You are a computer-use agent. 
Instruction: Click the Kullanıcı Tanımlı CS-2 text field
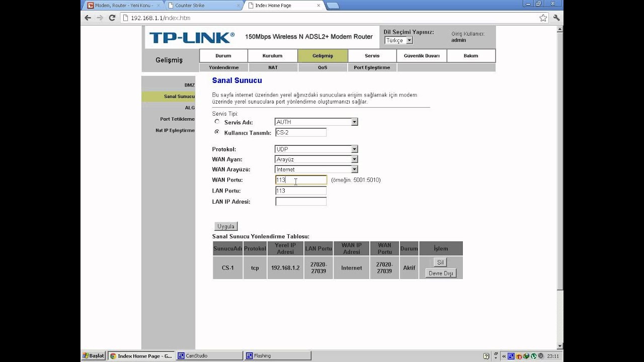pos(301,132)
